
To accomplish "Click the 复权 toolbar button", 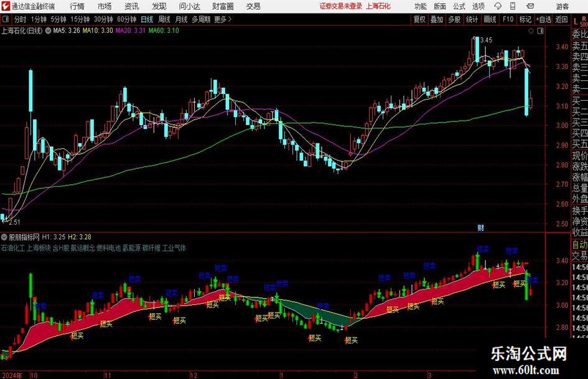I will (419, 19).
